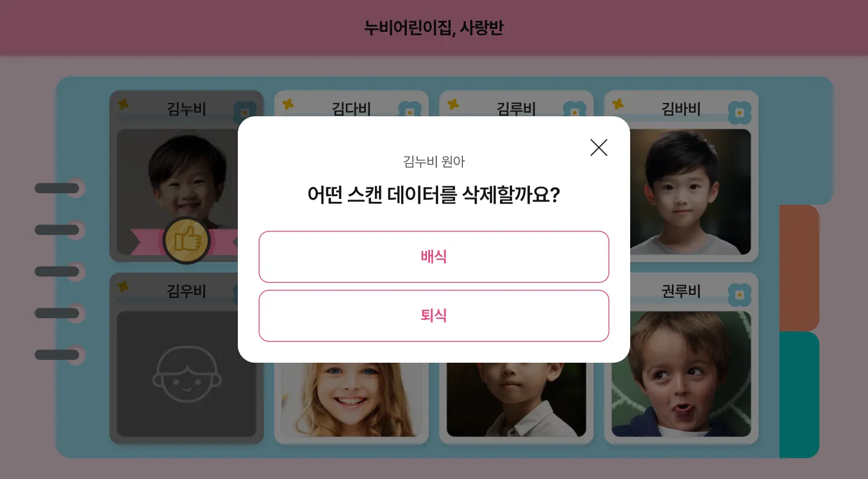
Task: Click the blue flower icon on 권루비's card
Action: [x=740, y=295]
